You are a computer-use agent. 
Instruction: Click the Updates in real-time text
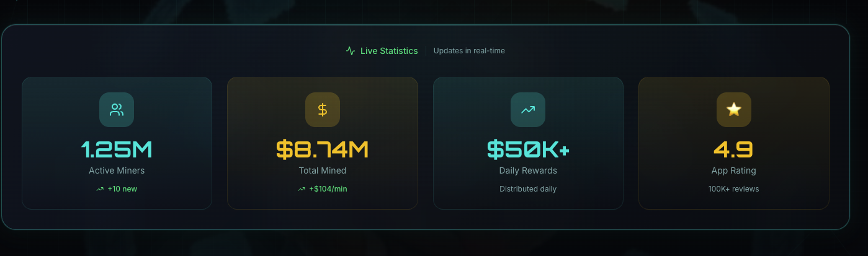(469, 51)
